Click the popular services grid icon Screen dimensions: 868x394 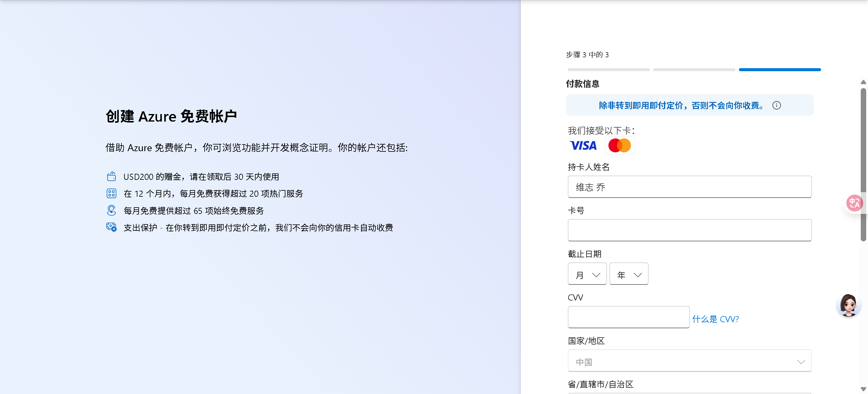tap(112, 193)
